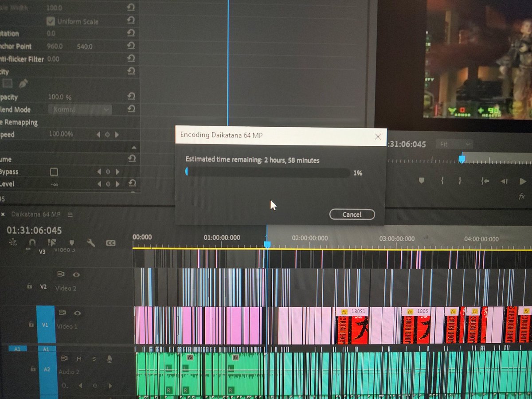
Task: Open the Daikatana 64 MP panel menu
Action: [x=70, y=215]
